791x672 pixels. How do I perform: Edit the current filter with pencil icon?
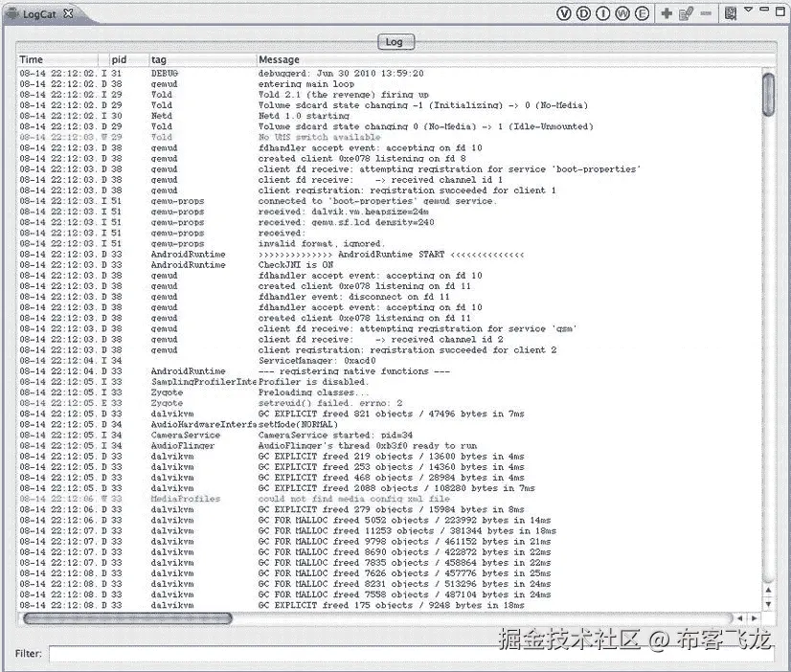[686, 13]
